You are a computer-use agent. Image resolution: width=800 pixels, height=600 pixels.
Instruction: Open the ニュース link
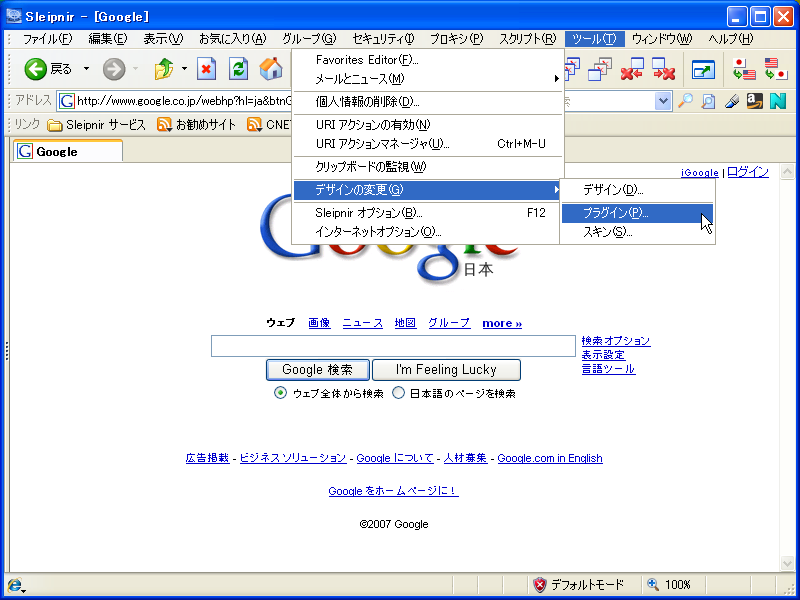363,323
